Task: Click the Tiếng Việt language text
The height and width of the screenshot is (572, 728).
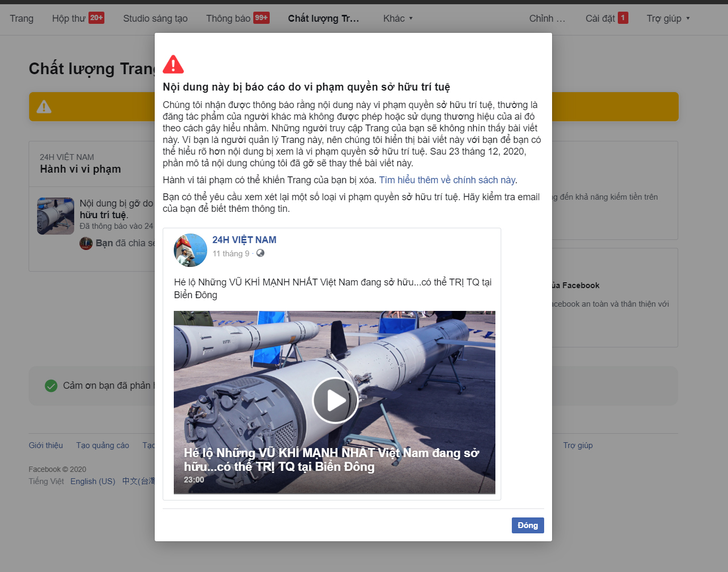Action: [46, 481]
